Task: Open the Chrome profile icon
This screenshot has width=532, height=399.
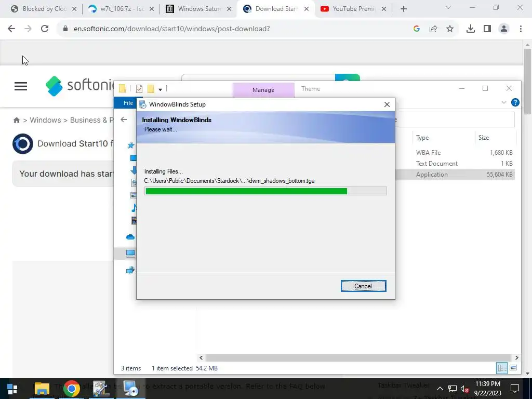Action: coord(504,29)
